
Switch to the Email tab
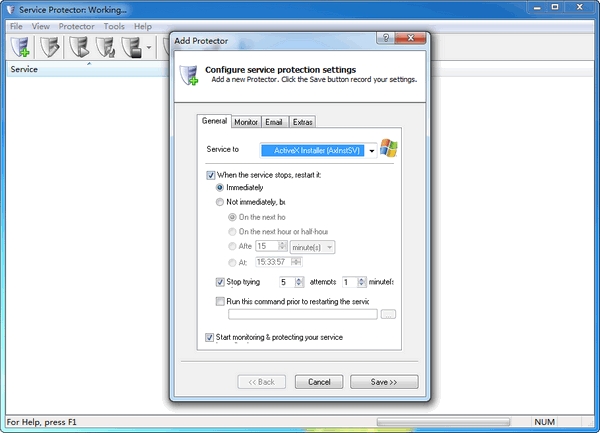(274, 122)
